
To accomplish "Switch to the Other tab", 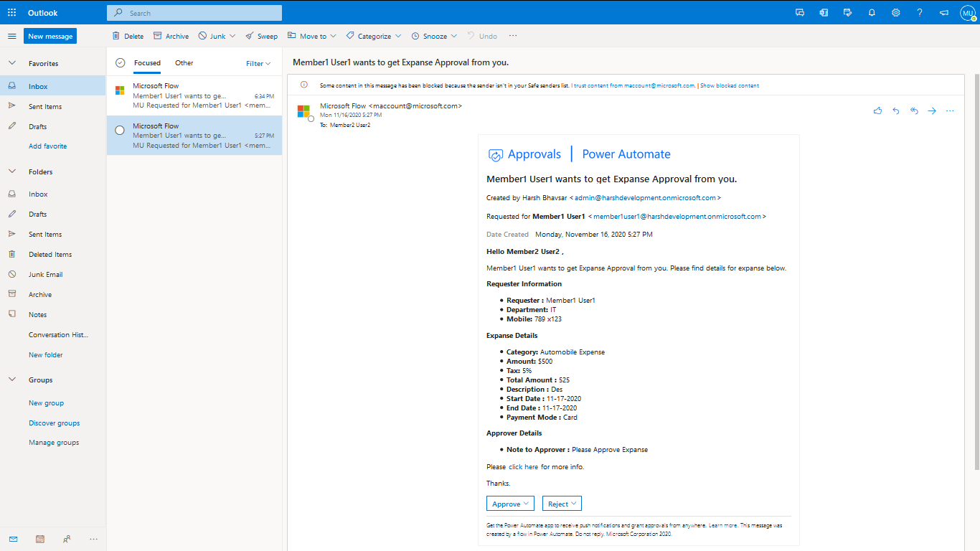I will [184, 63].
